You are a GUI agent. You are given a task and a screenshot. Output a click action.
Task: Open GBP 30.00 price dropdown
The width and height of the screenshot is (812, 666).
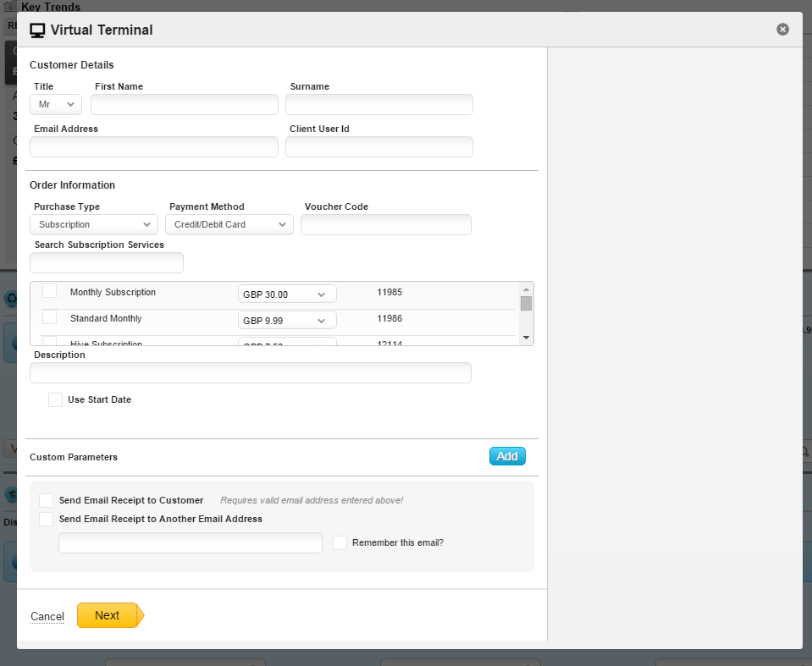287,294
